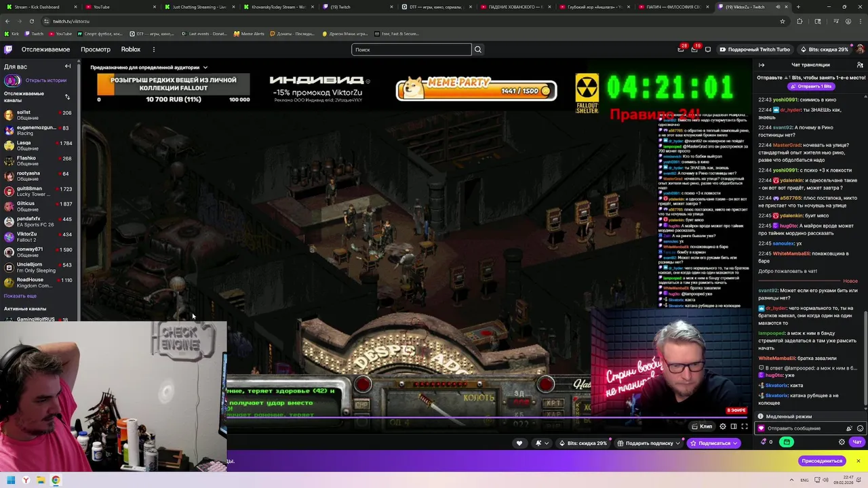Enter fullscreen on the player
Viewport: 868px width, 488px height.
[745, 426]
